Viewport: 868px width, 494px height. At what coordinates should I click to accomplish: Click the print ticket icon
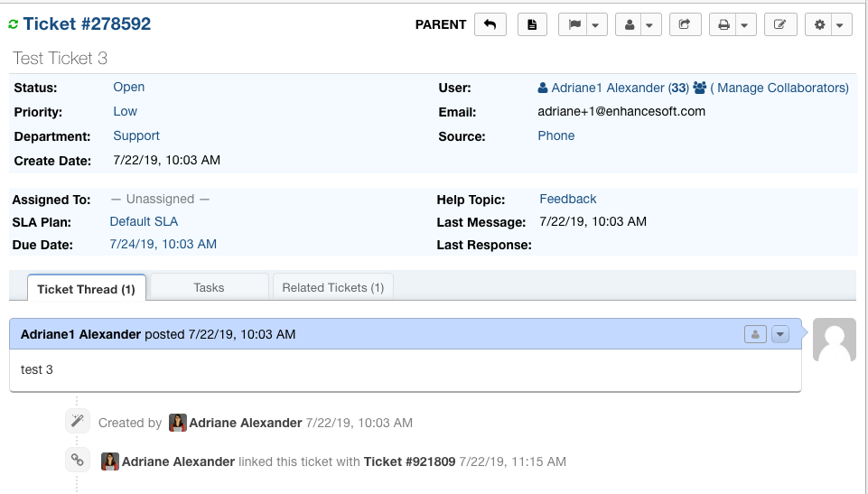point(723,24)
